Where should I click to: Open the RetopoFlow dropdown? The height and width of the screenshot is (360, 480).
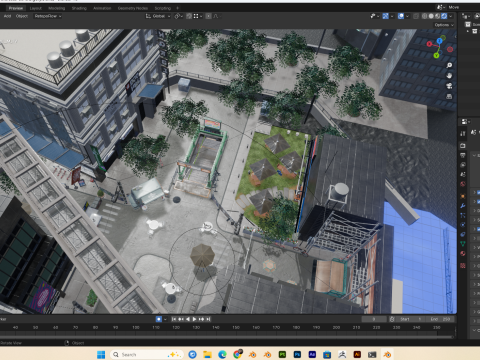pos(48,16)
